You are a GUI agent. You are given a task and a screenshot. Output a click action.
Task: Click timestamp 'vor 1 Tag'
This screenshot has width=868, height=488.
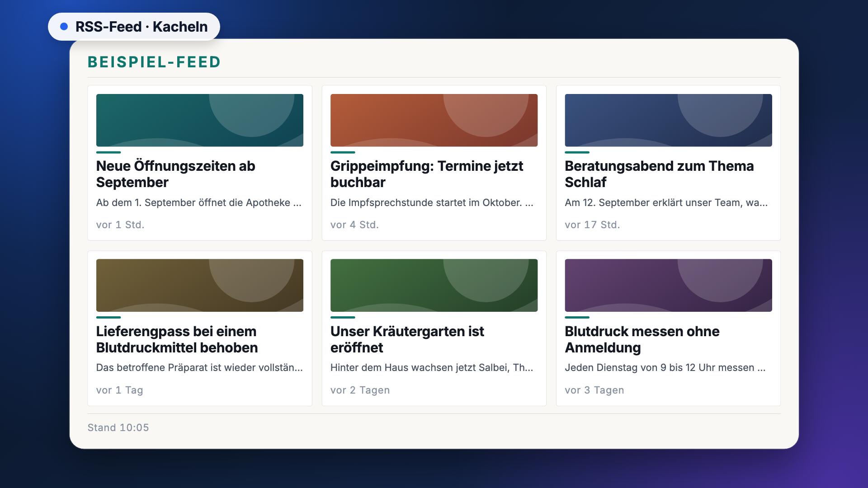(x=119, y=390)
